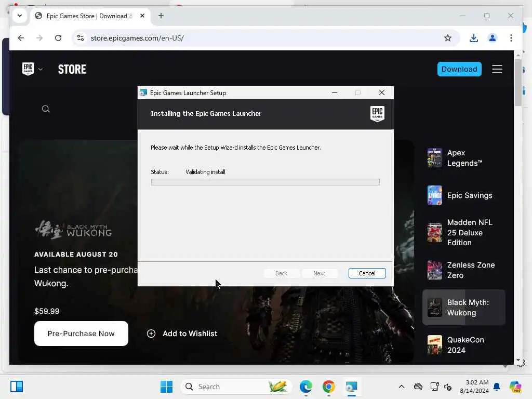Click the cloud sync tray icon

(418, 387)
